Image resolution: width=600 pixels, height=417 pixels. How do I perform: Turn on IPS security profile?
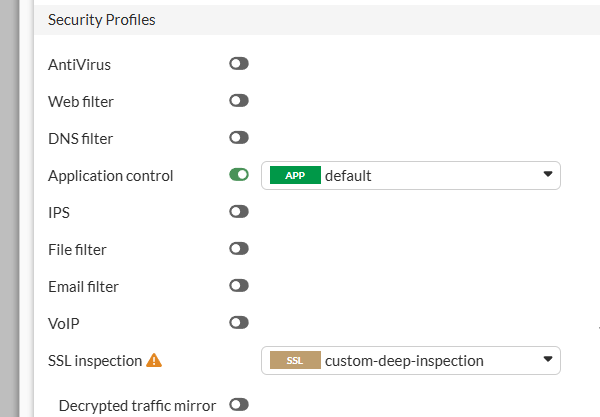click(238, 212)
